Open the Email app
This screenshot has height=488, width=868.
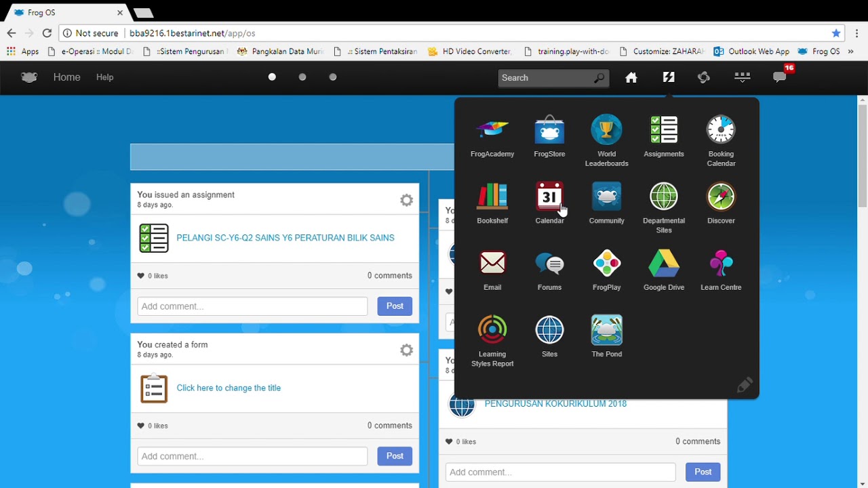coord(492,270)
